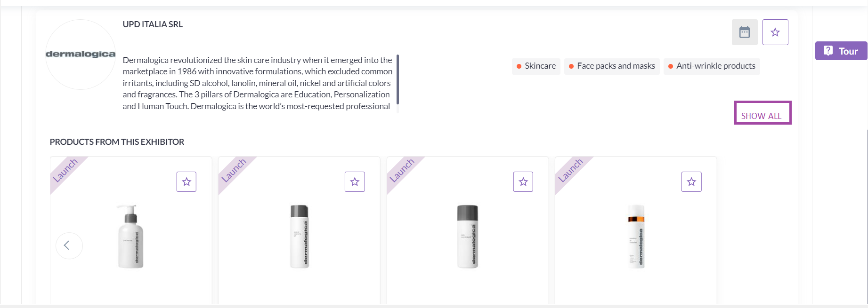Star the third product card
This screenshot has height=308, width=868.
coord(523,182)
